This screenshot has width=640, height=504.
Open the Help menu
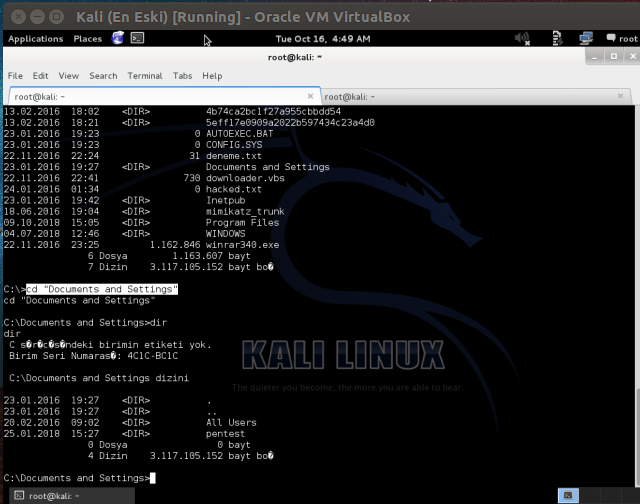[x=212, y=76]
